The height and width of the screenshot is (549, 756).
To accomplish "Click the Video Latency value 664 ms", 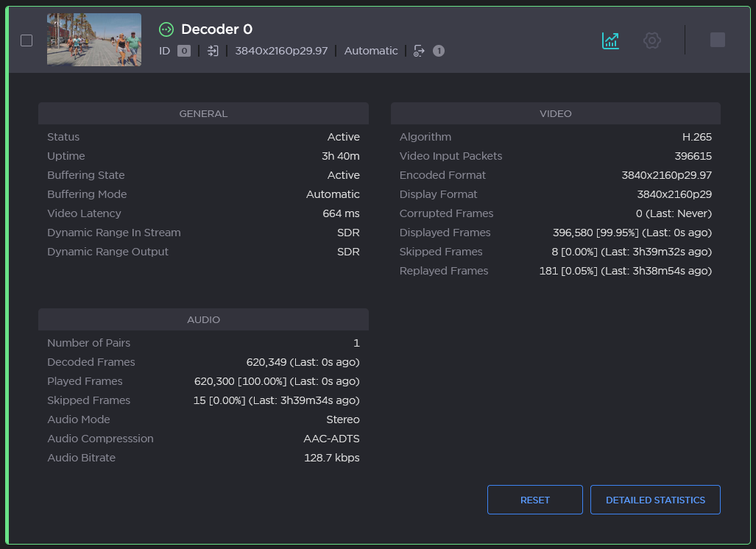I will tap(341, 213).
